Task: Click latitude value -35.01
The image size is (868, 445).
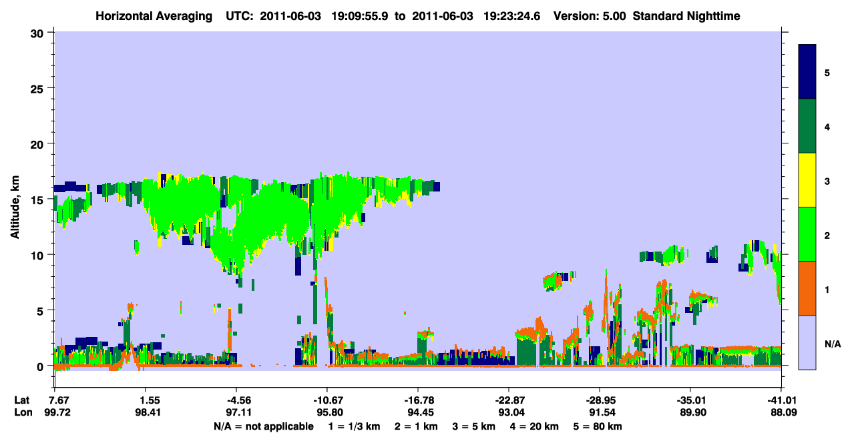Action: 690,400
